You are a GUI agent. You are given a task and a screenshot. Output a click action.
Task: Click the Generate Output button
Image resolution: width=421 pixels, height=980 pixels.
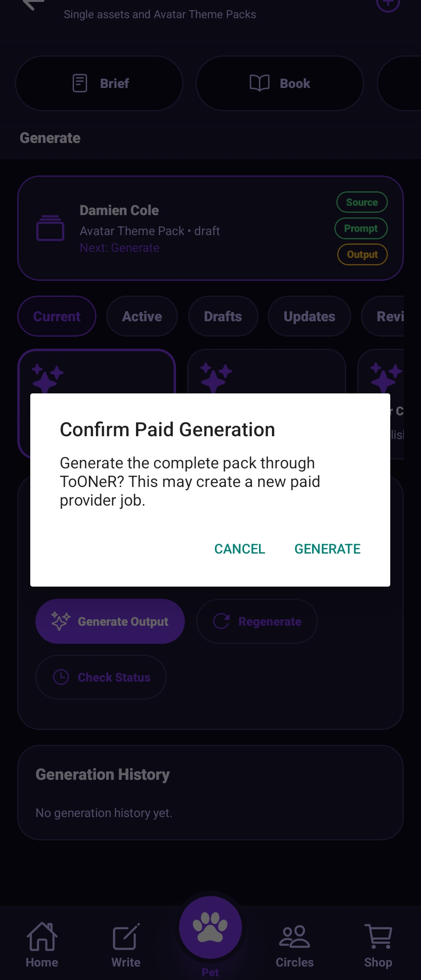pos(110,622)
